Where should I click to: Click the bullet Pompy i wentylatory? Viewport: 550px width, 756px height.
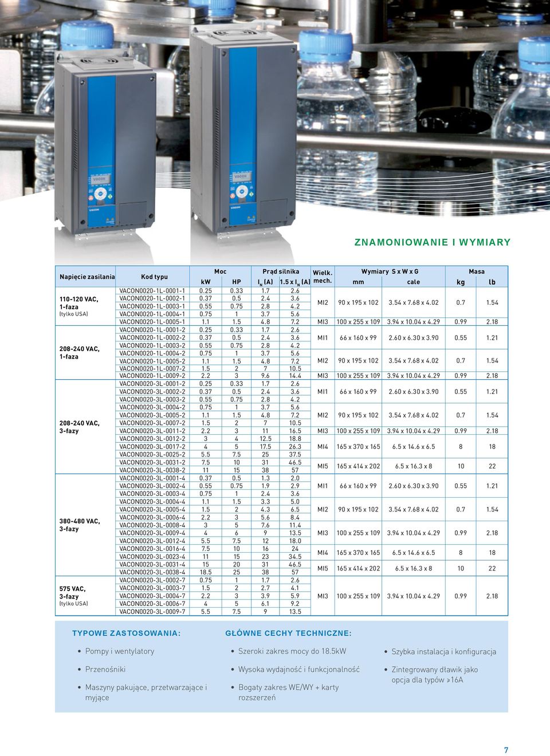pos(120,651)
